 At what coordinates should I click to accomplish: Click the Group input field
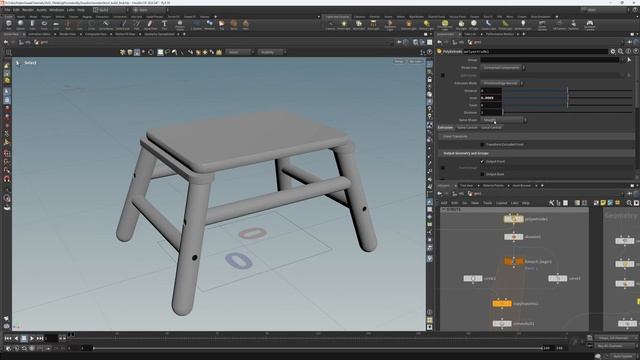pyautogui.click(x=550, y=60)
